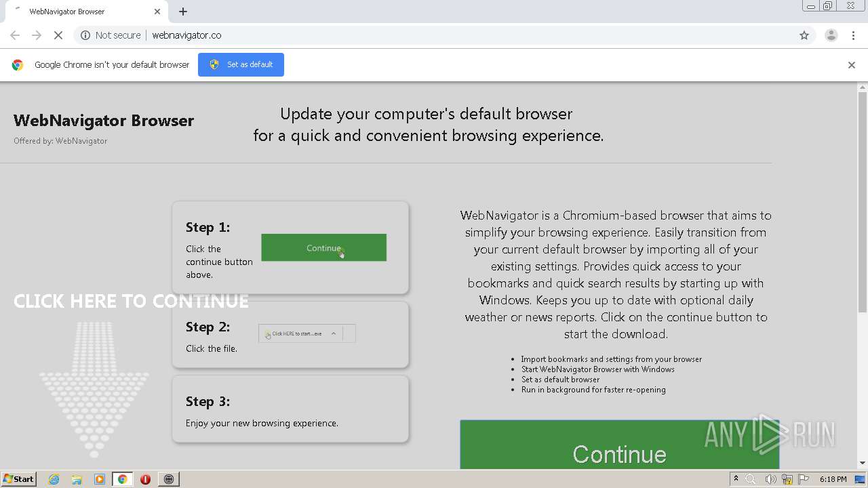Click the Set as default button
The height and width of the screenshot is (488, 868).
(x=241, y=64)
